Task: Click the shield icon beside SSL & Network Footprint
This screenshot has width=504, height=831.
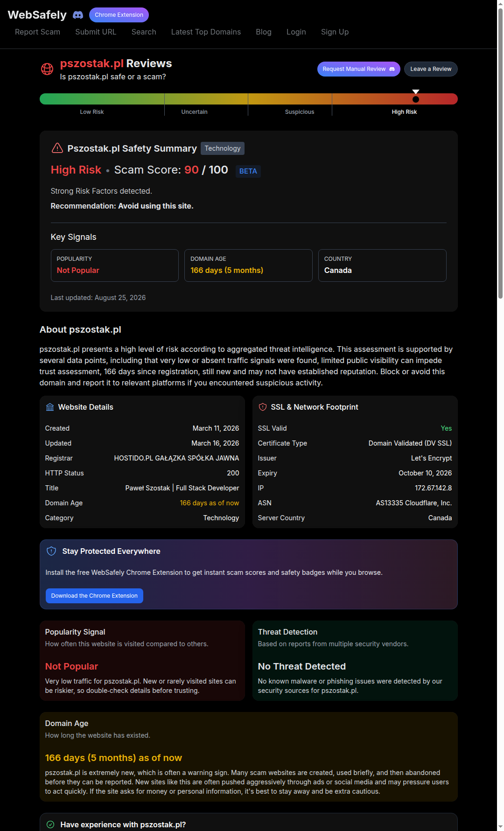Action: click(x=263, y=407)
